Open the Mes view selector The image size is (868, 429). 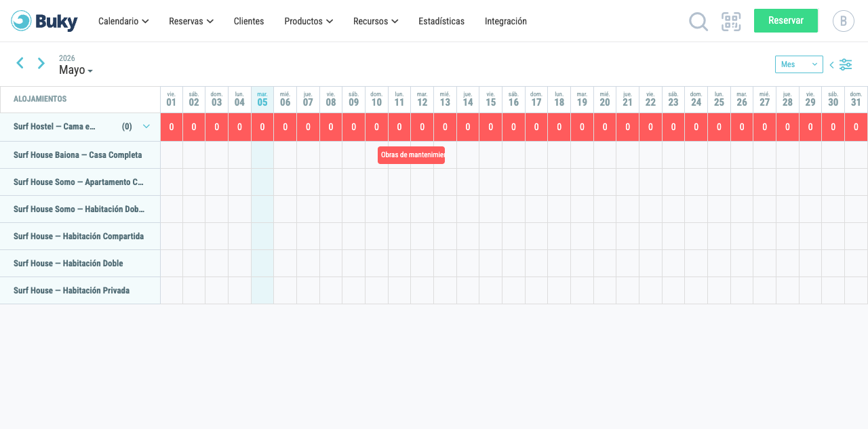point(799,64)
